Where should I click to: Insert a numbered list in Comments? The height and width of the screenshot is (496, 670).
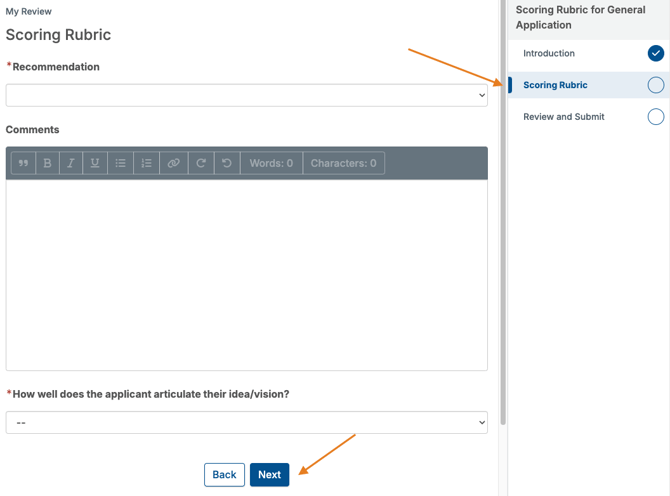[x=146, y=163]
